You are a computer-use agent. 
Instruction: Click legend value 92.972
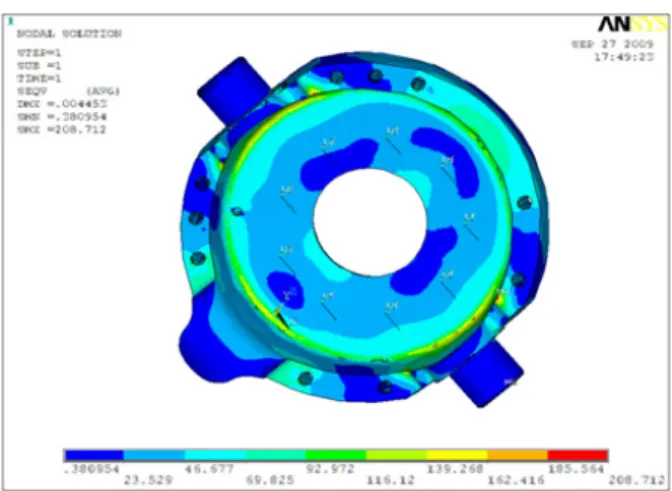point(330,469)
